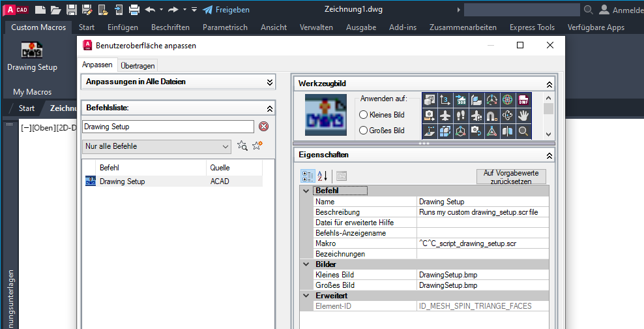This screenshot has height=329, width=644.
Task: Open the undo history dropdown arrow
Action: coord(161,9)
